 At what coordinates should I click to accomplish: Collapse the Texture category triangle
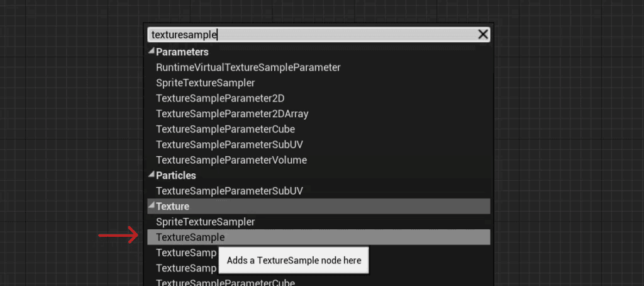pyautogui.click(x=151, y=206)
